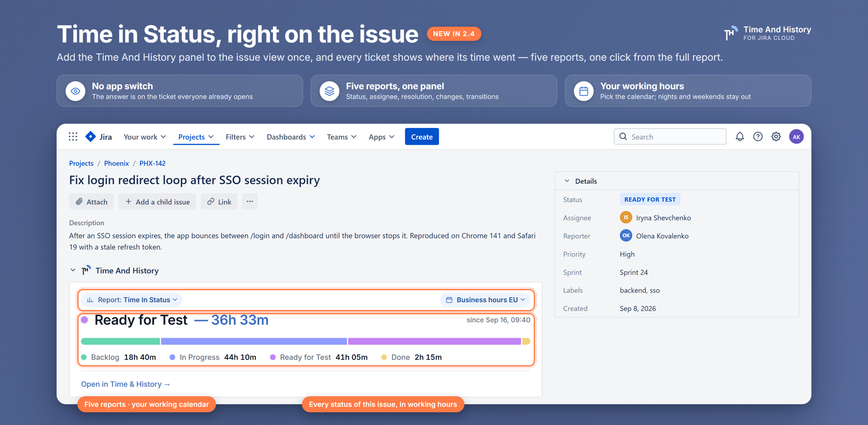Open the Report: Time In Status dropdown
This screenshot has width=868, height=425.
tap(132, 299)
